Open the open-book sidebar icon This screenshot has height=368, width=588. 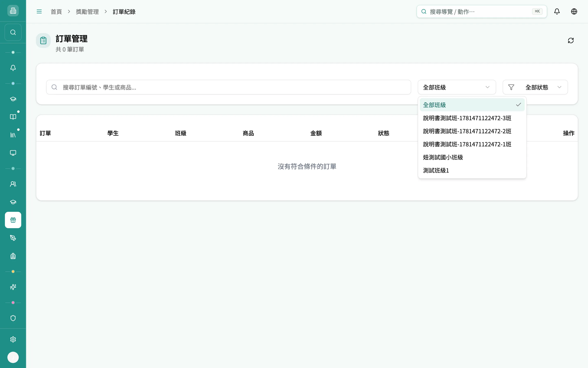(x=13, y=117)
